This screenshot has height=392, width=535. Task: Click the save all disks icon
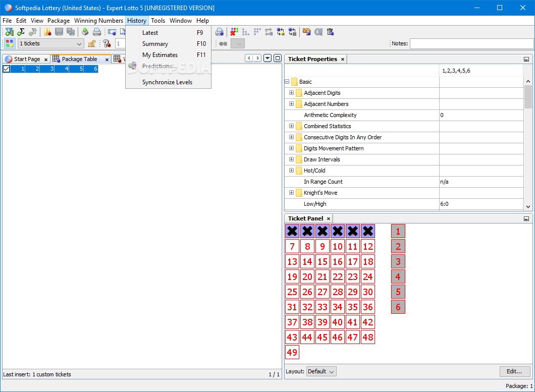[x=71, y=32]
